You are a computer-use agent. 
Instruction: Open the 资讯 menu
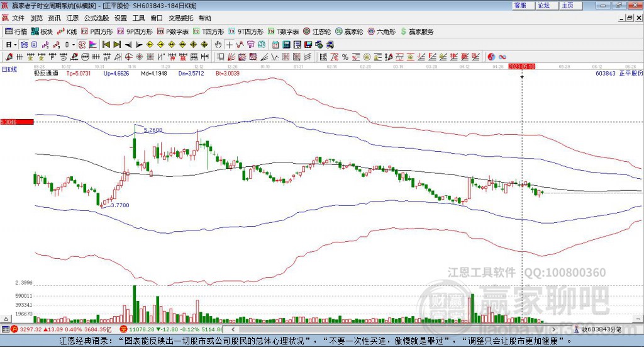coord(54,18)
